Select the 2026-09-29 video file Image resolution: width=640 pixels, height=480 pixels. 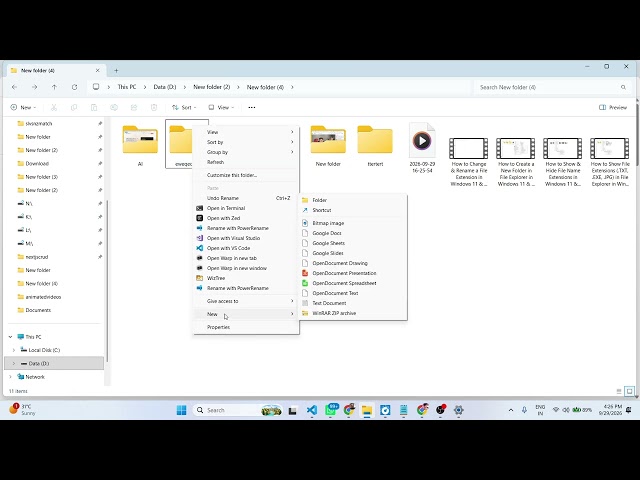[422, 148]
